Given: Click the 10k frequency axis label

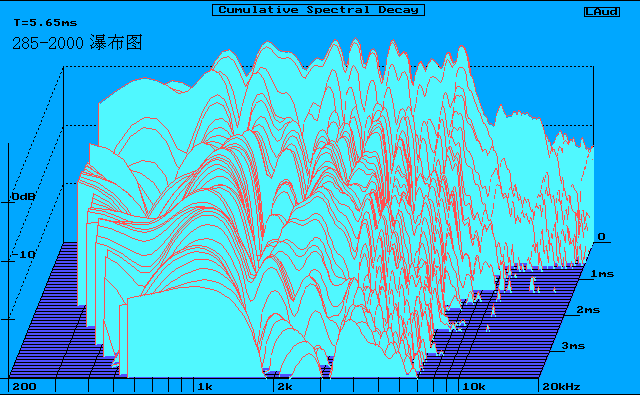Looking at the screenshot, I should [473, 386].
